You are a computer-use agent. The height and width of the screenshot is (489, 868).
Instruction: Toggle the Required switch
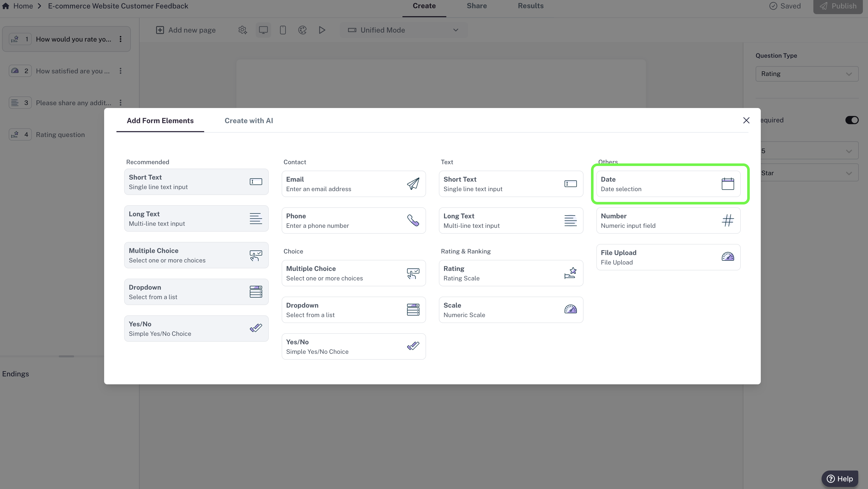click(x=852, y=120)
